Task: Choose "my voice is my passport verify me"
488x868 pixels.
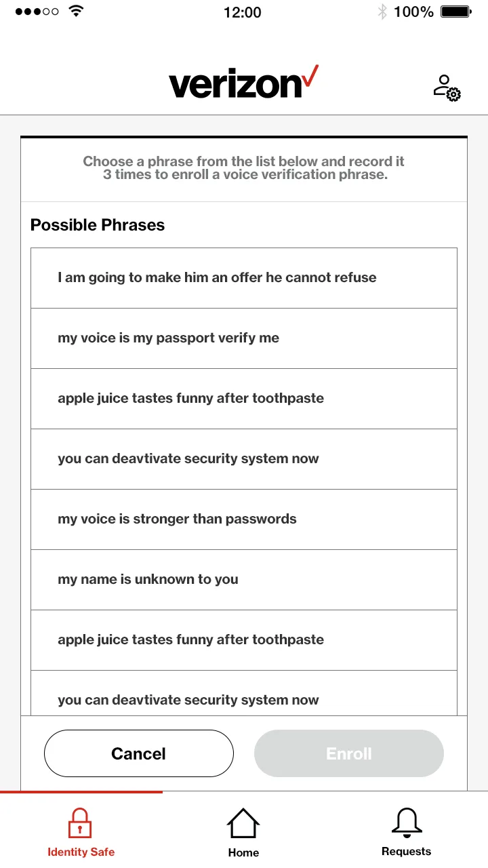Action: [244, 338]
